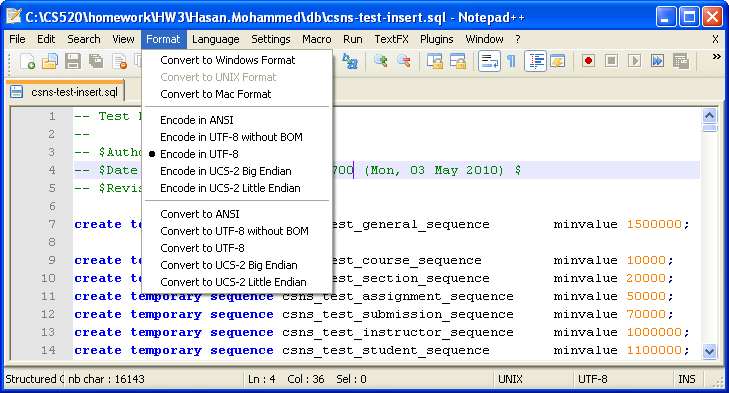Viewport: 729px width, 393px height.
Task: Open the View menu
Action: pos(123,39)
